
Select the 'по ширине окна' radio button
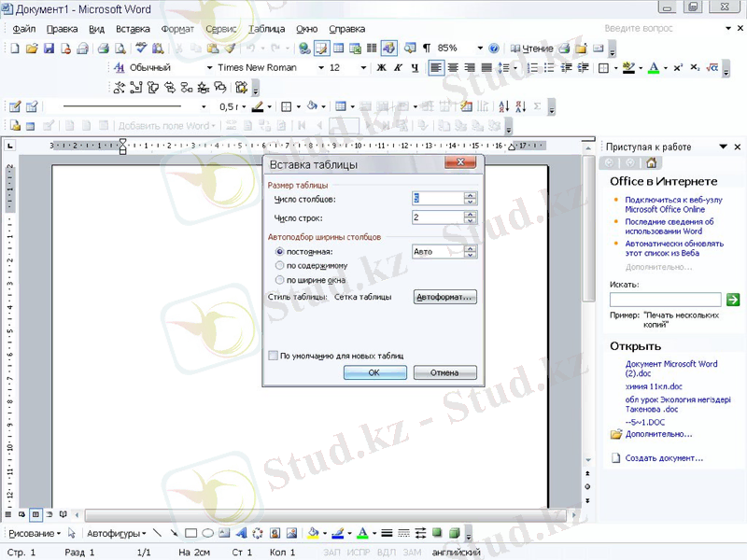[279, 280]
